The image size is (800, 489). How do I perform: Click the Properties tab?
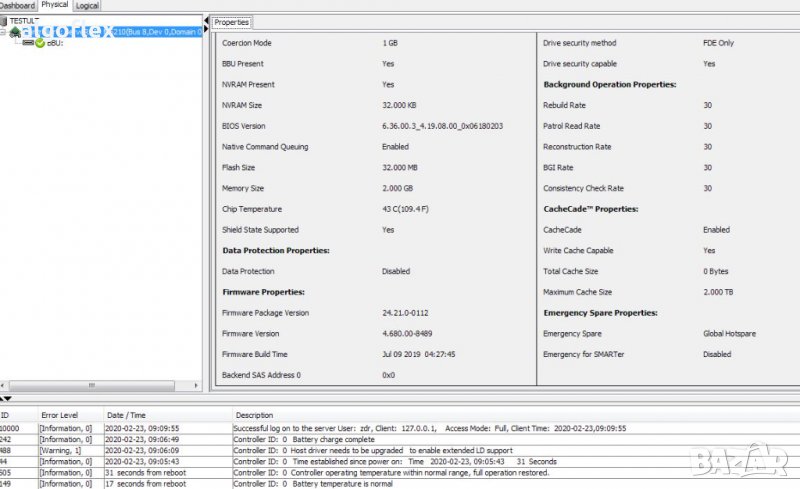232,22
